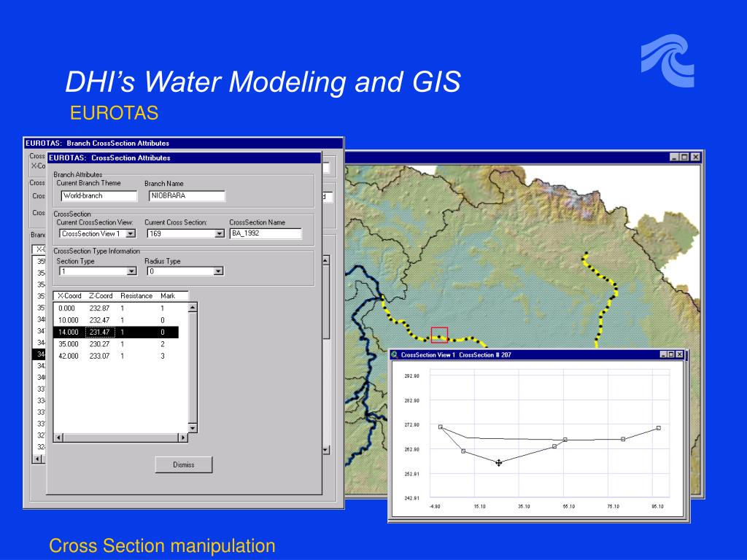Edit the Branch Name NIOBRARA field

(x=187, y=195)
